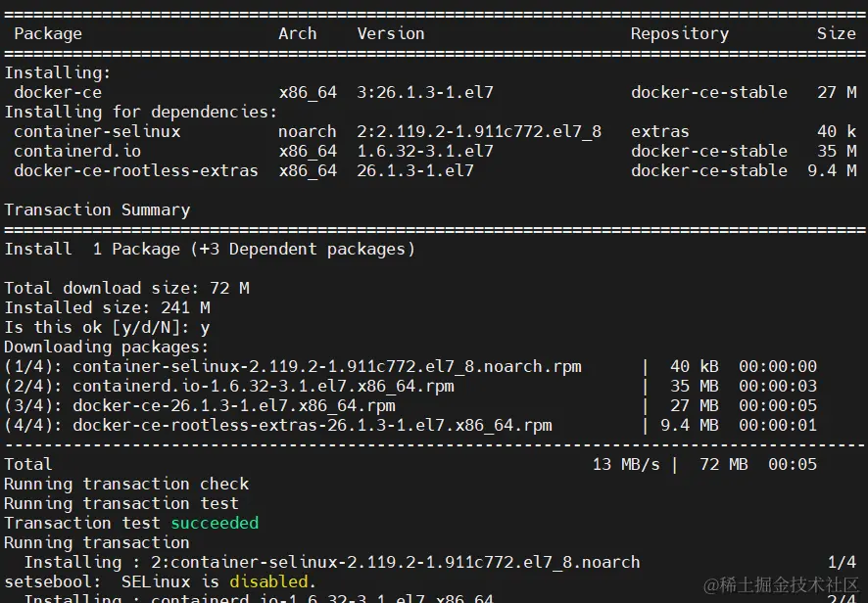Click the 'Installed size: 241 M' line
Image resolution: width=868 pixels, height=603 pixels.
[107, 308]
